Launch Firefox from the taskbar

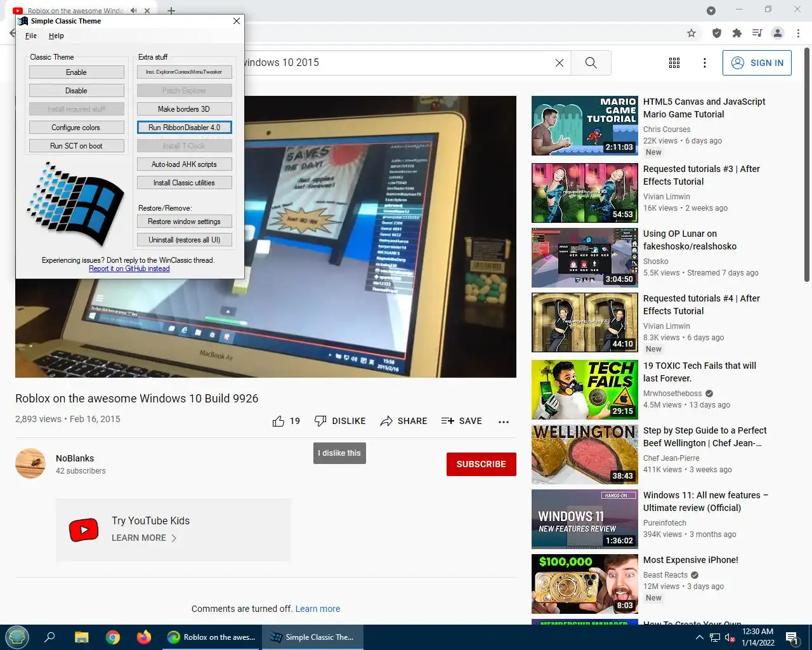click(x=144, y=637)
